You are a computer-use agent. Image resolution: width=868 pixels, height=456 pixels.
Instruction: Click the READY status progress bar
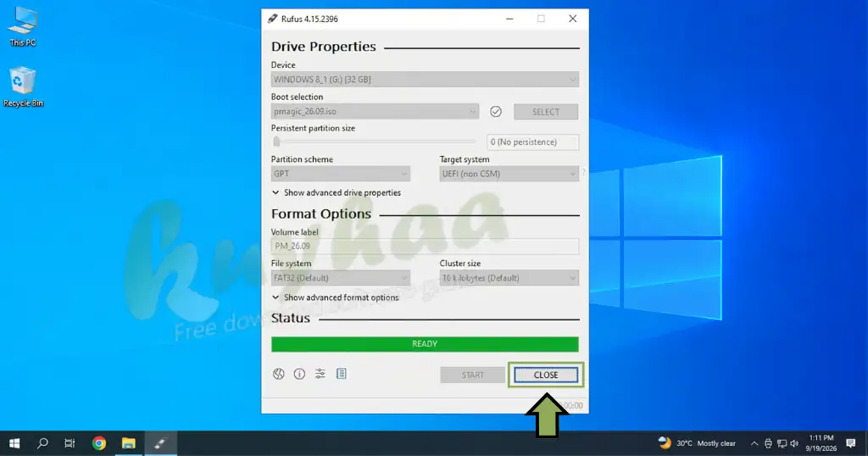coord(425,343)
